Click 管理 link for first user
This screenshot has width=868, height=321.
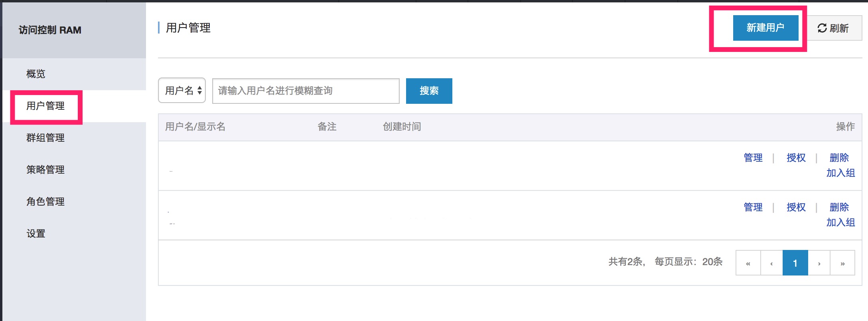tap(753, 158)
